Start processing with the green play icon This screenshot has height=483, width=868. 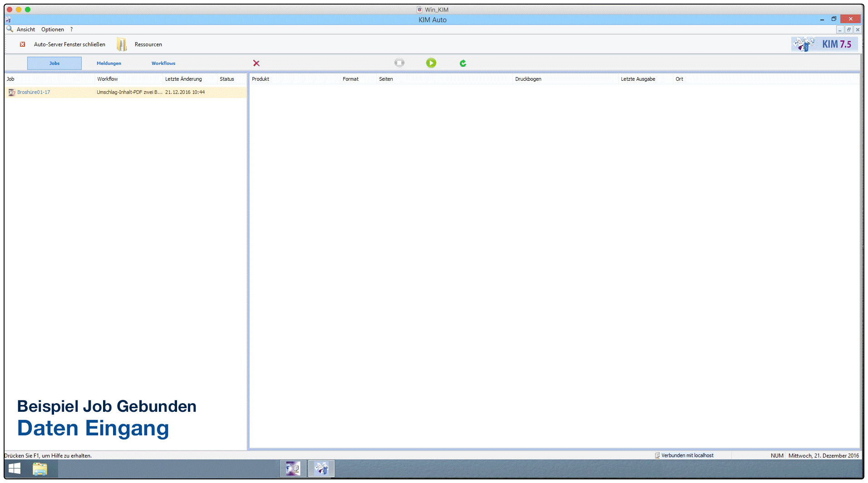[x=431, y=63]
